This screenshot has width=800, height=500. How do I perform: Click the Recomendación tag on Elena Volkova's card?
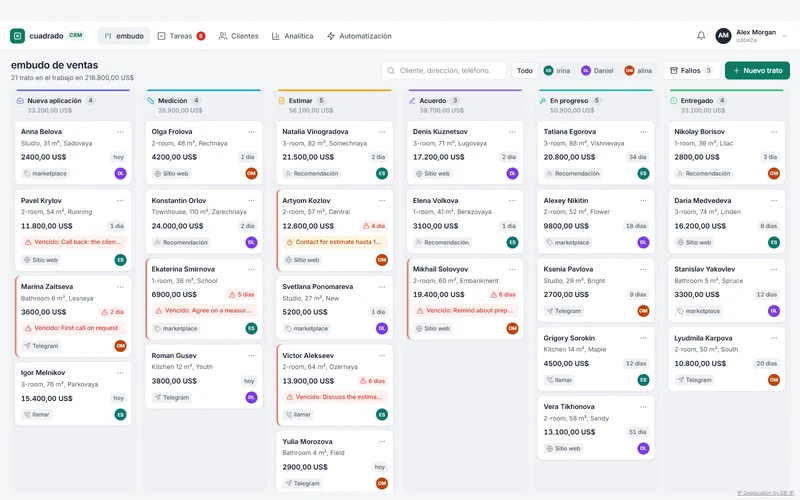442,242
